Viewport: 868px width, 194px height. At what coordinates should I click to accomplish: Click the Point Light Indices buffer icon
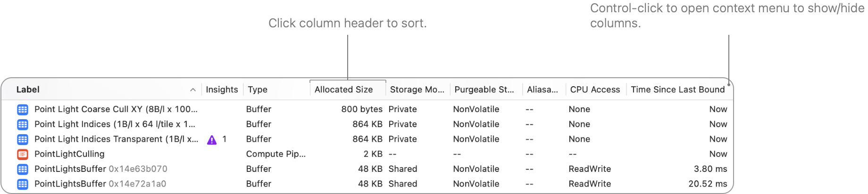(22, 125)
